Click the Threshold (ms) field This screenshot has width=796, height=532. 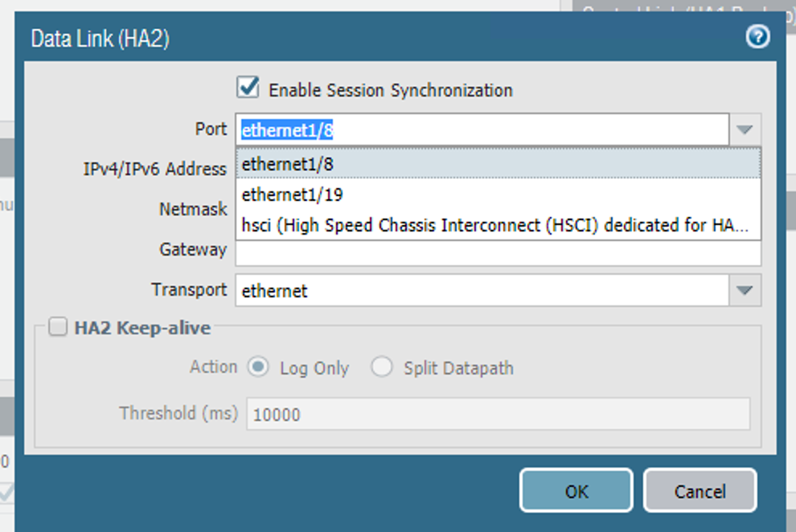(x=497, y=414)
